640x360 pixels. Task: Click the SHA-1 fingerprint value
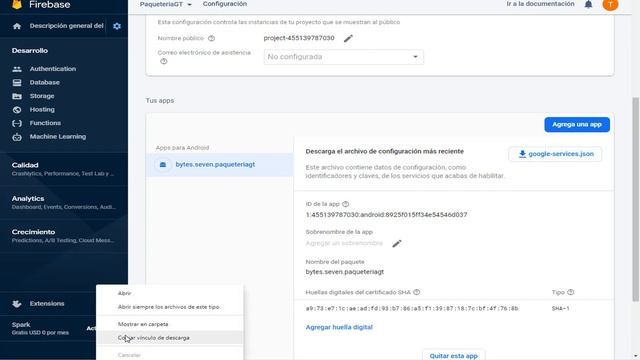[x=412, y=309]
